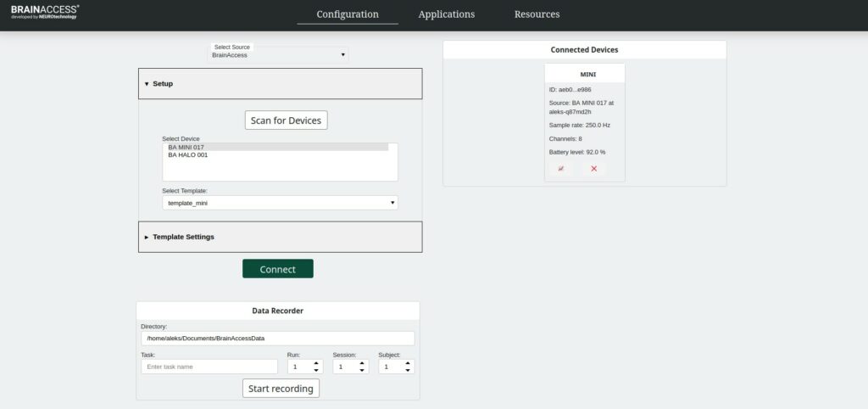Decrease the Session number
The width and height of the screenshot is (868, 409).
point(361,370)
